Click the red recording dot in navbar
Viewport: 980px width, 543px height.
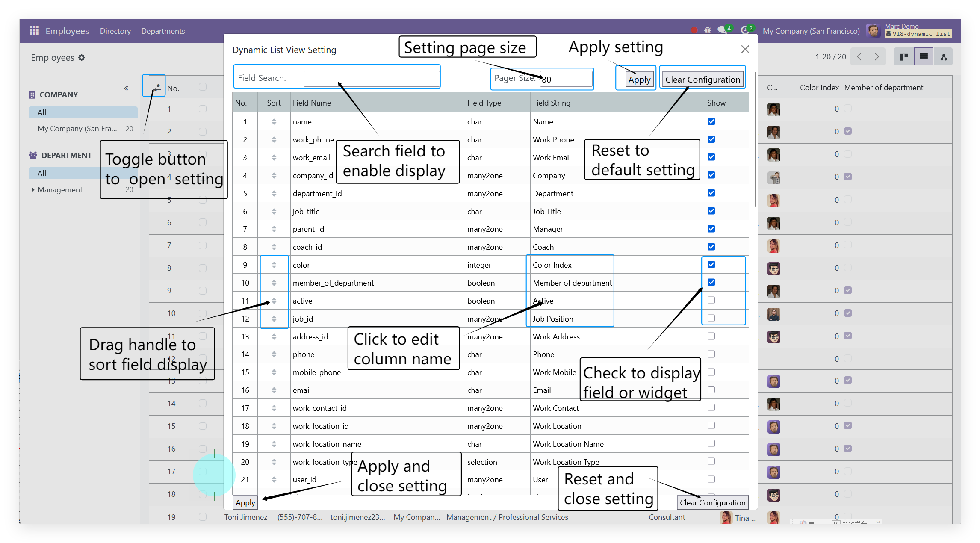(x=694, y=30)
